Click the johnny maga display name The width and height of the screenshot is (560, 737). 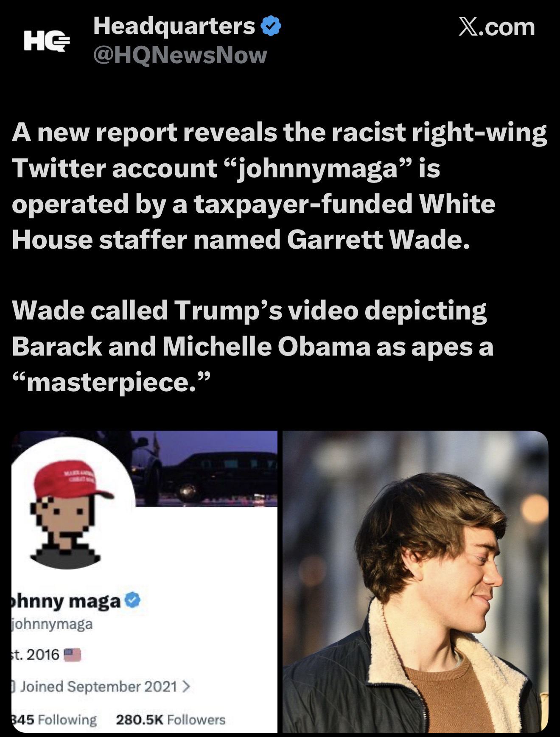tap(66, 601)
